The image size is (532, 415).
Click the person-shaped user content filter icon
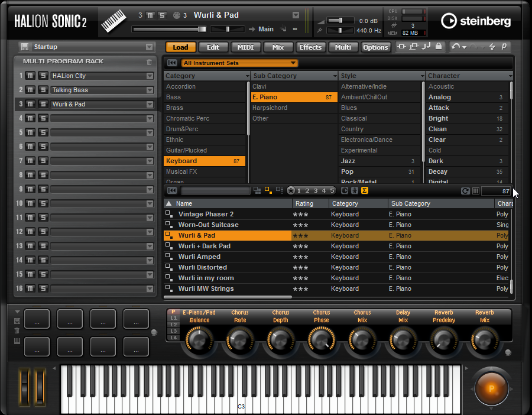tap(355, 191)
